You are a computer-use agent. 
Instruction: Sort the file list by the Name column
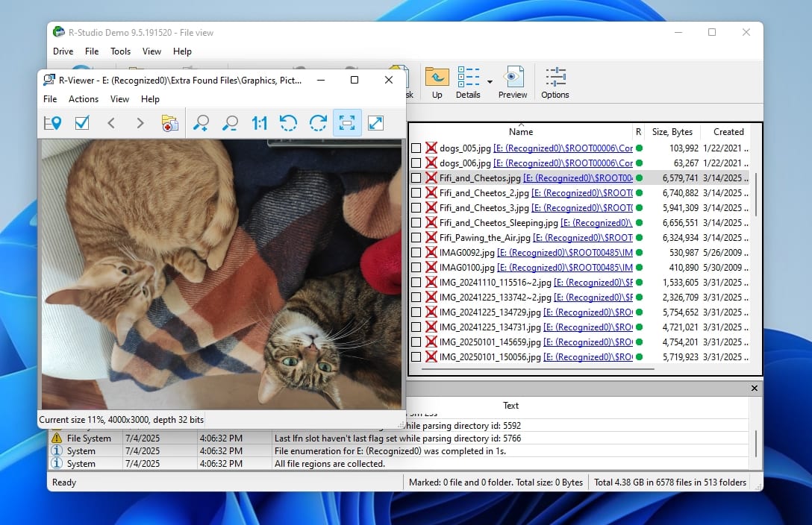tap(520, 132)
